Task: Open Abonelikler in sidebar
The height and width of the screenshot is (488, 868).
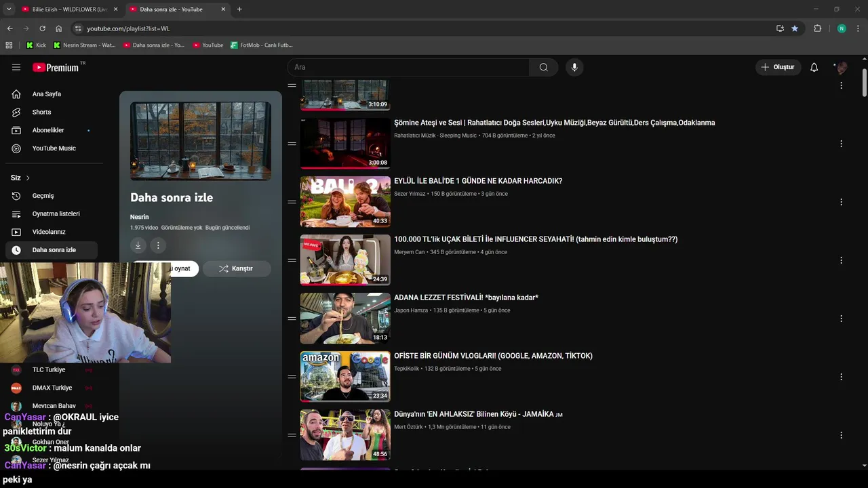Action: point(52,130)
